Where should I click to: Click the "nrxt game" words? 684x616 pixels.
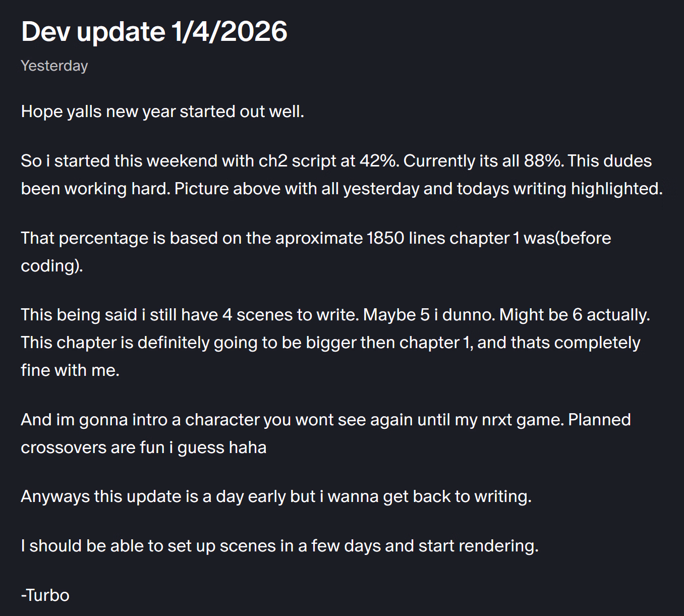522,420
